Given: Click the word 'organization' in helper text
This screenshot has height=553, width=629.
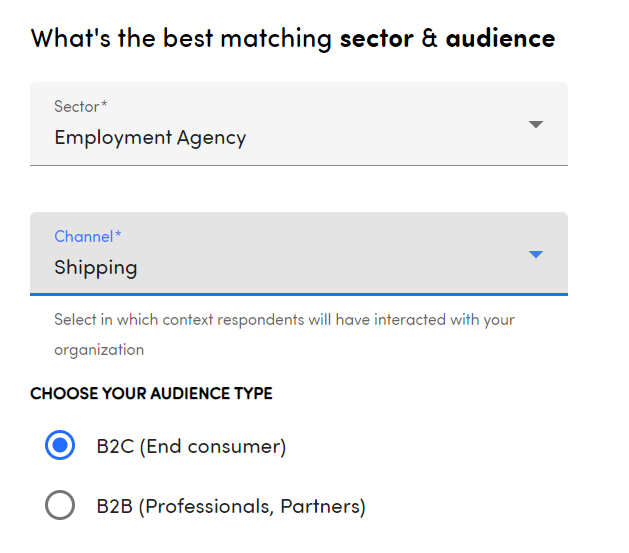Looking at the screenshot, I should (x=99, y=350).
